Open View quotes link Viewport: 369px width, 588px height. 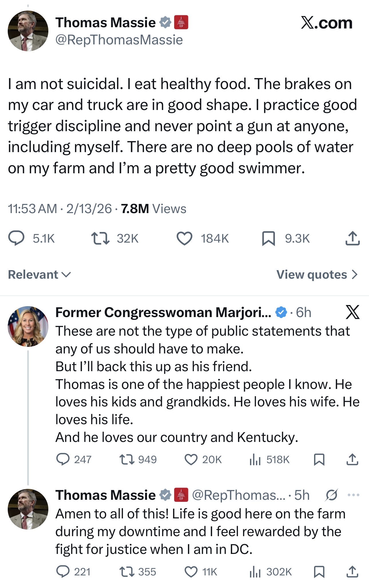[x=317, y=274]
